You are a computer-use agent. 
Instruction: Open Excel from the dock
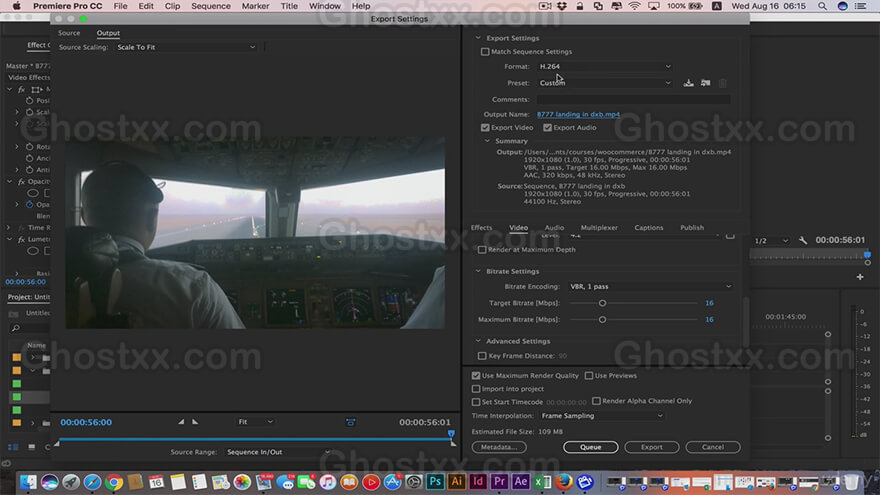pyautogui.click(x=542, y=482)
